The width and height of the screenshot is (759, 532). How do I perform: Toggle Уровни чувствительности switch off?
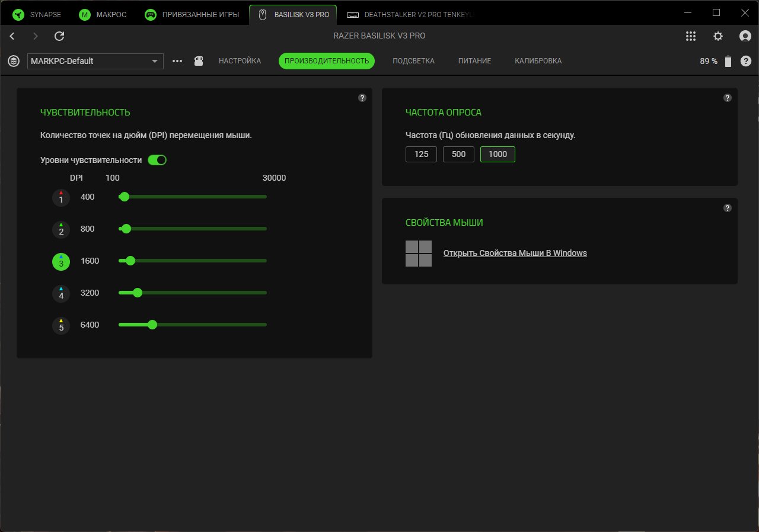point(157,160)
